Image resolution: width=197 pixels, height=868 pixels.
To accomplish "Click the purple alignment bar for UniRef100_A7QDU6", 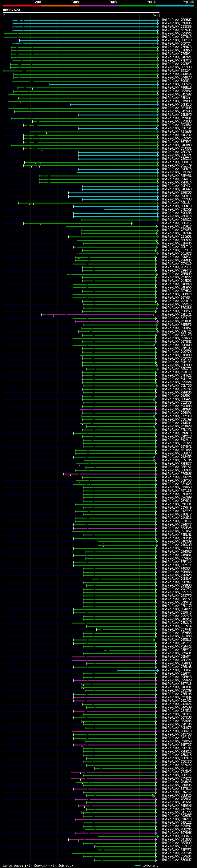I will point(110,474).
